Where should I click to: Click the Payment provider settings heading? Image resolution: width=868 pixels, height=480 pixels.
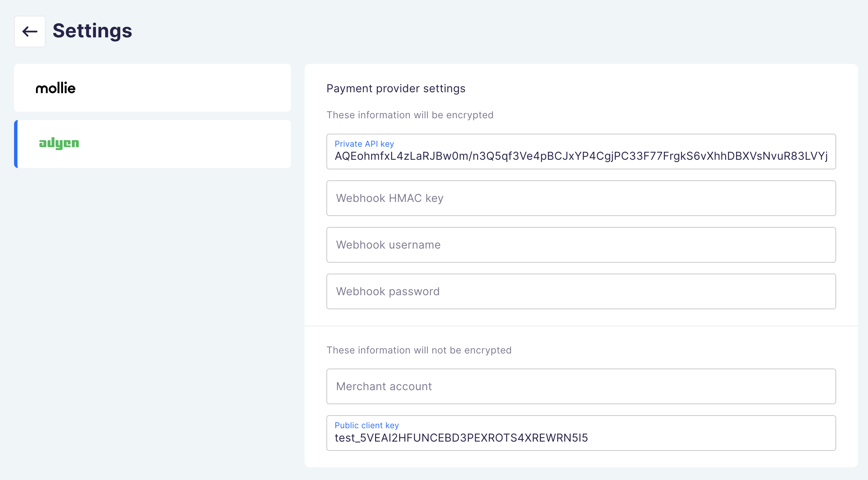click(396, 88)
